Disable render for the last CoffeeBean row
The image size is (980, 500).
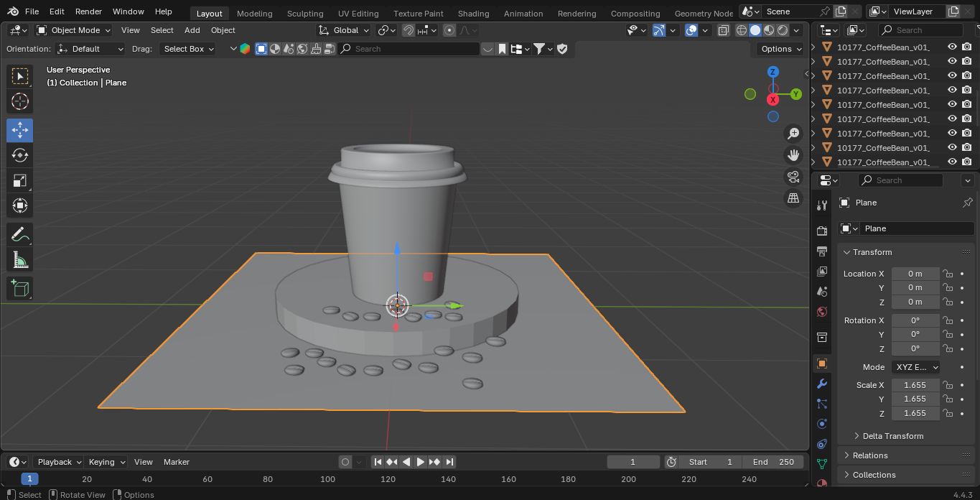tap(967, 162)
